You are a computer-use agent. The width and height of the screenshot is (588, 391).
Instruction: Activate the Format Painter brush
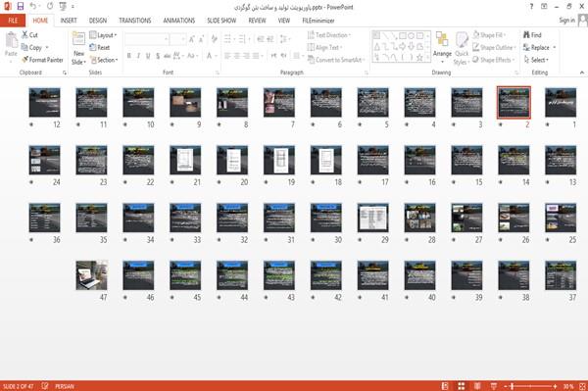point(24,60)
